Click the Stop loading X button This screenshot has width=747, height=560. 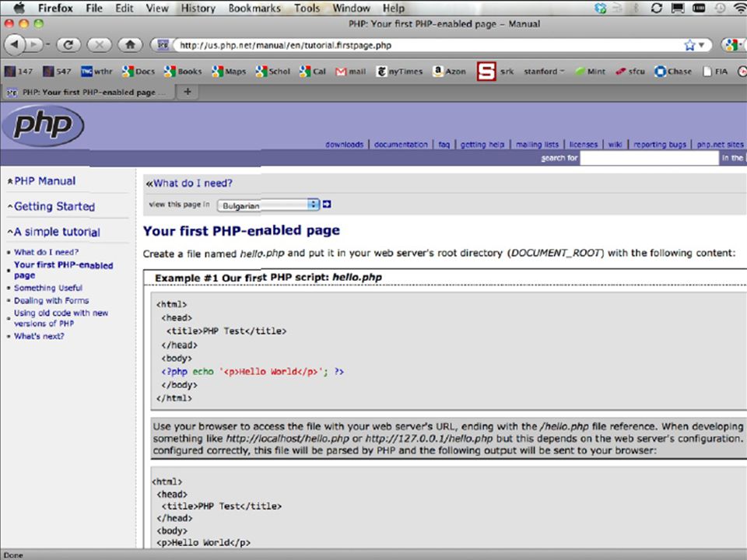coord(99,45)
